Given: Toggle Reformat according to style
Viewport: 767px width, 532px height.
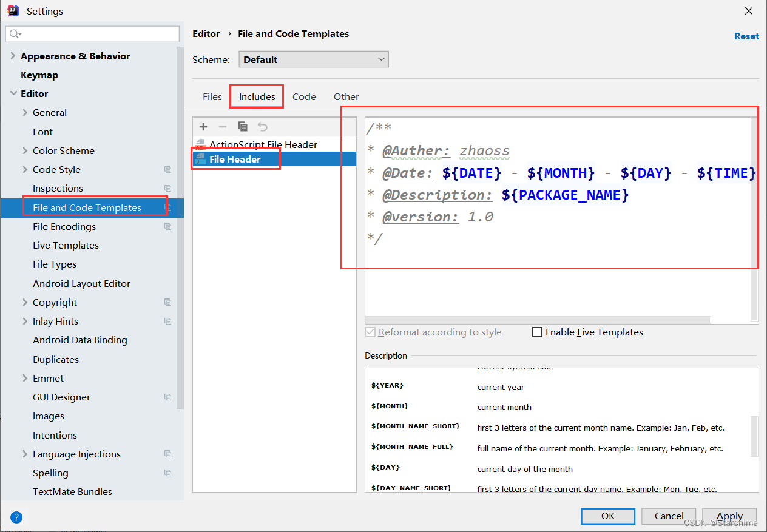Looking at the screenshot, I should click(371, 332).
